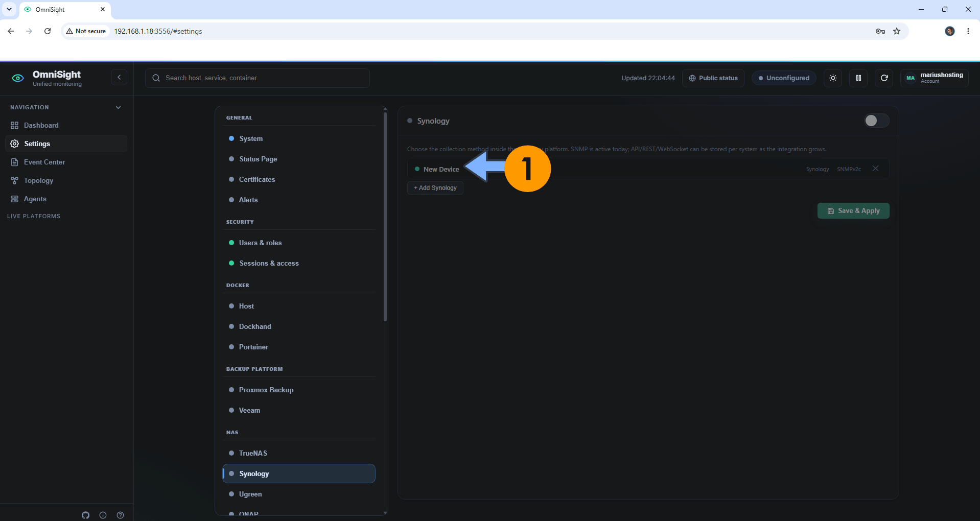Collapse the sidebar with the chevron button
This screenshot has height=521, width=980.
coord(119,77)
